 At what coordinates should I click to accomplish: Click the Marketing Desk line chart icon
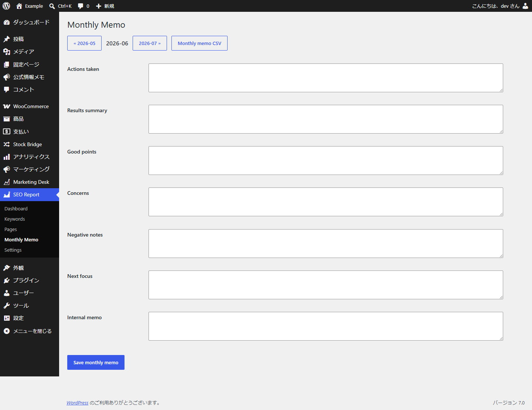(7, 182)
